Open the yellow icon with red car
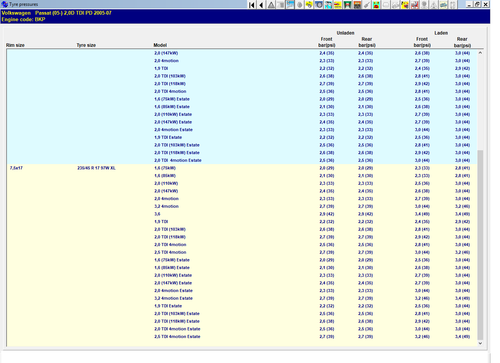500x363 pixels. coord(338,5)
